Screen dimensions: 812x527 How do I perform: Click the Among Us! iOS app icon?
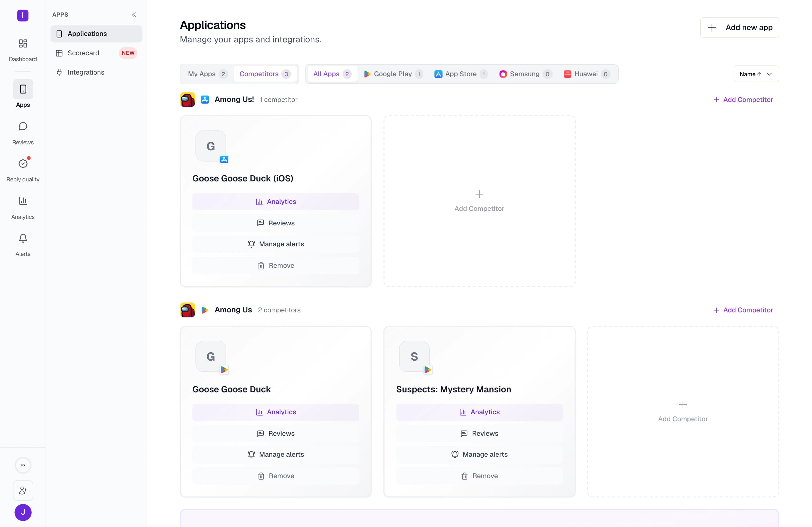tap(188, 100)
